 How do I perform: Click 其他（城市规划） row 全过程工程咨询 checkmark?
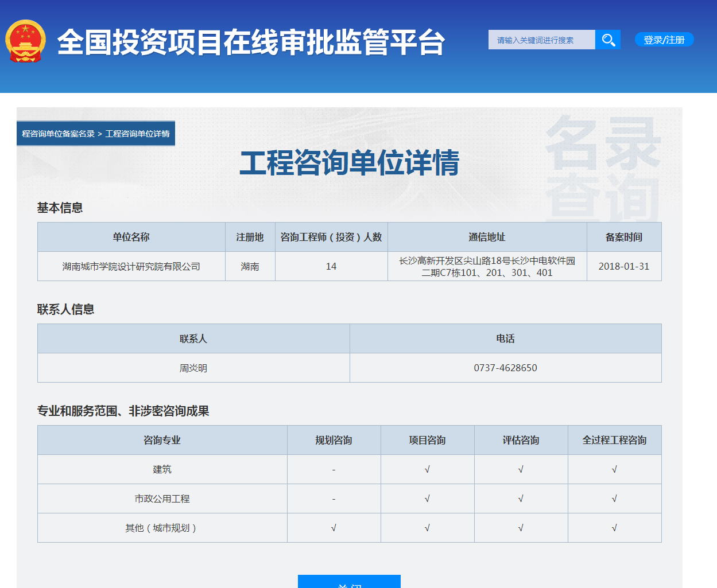(x=615, y=528)
